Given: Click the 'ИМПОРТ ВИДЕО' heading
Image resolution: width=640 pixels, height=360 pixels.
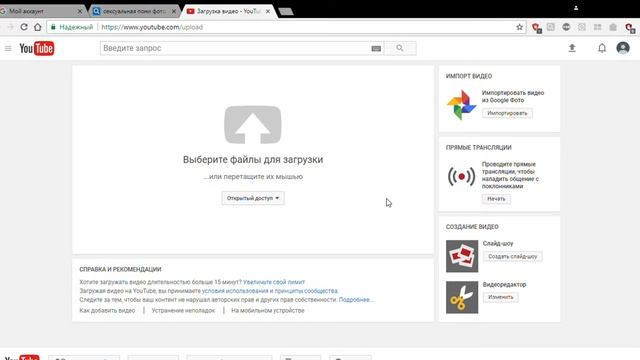Looking at the screenshot, I should click(469, 76).
